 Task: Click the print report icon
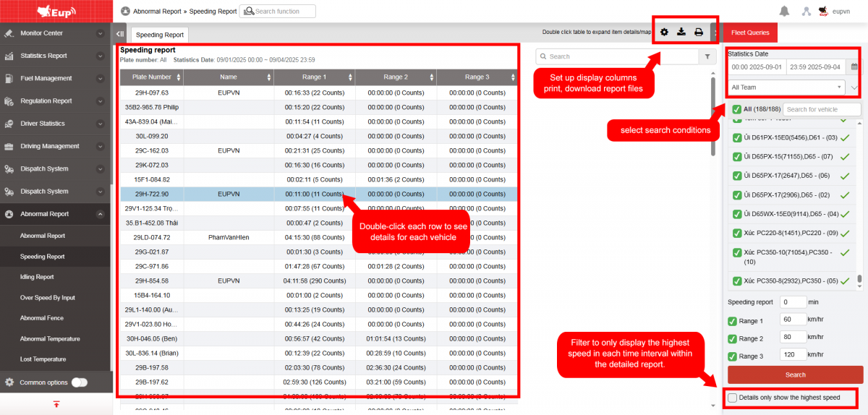click(699, 32)
